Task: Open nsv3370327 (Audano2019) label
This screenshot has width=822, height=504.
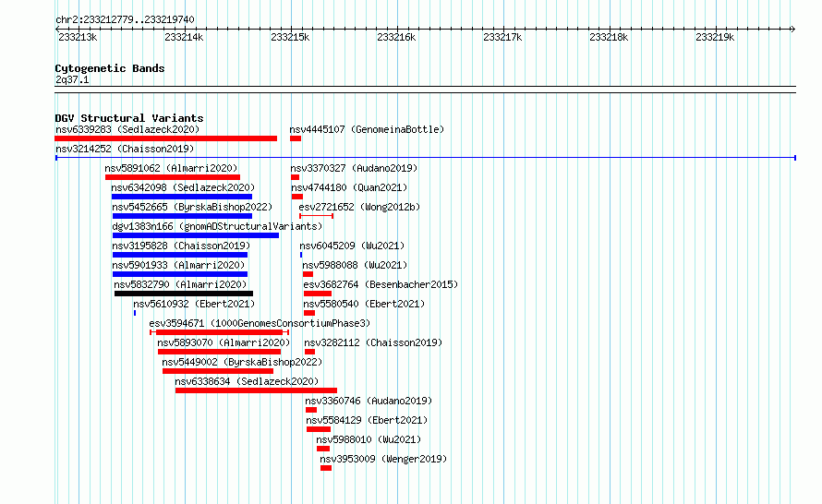Action: coord(355,168)
